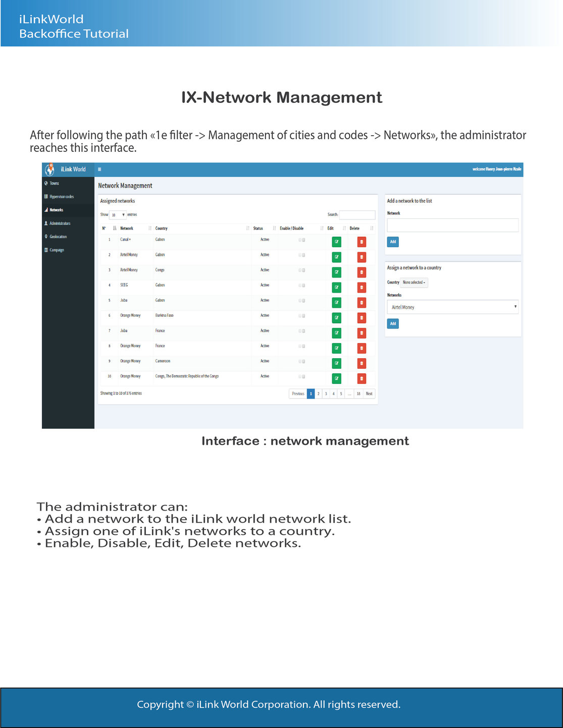Screen dimensions: 563x728
Task: Expand the Networks 'Airtel Money' select box
Action: click(452, 307)
